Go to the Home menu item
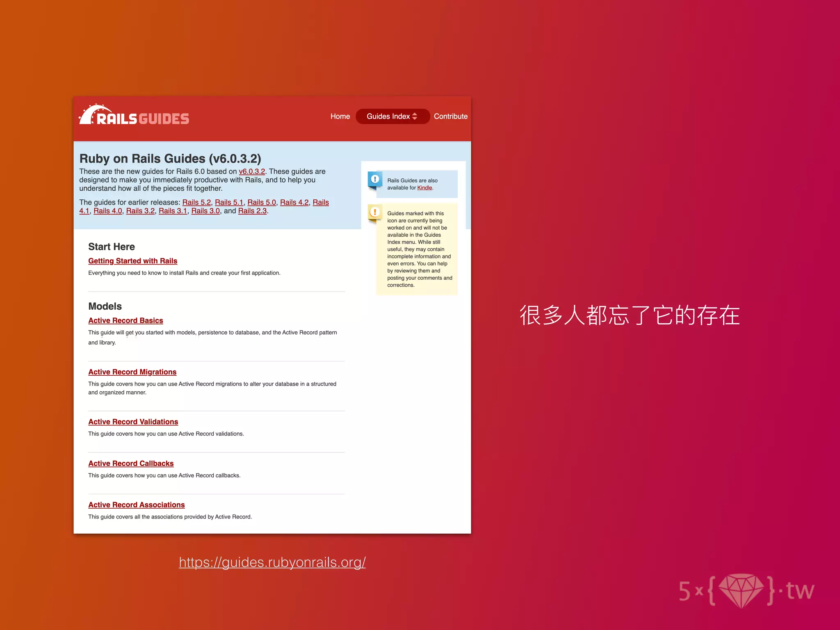This screenshot has height=630, width=840. pos(340,116)
